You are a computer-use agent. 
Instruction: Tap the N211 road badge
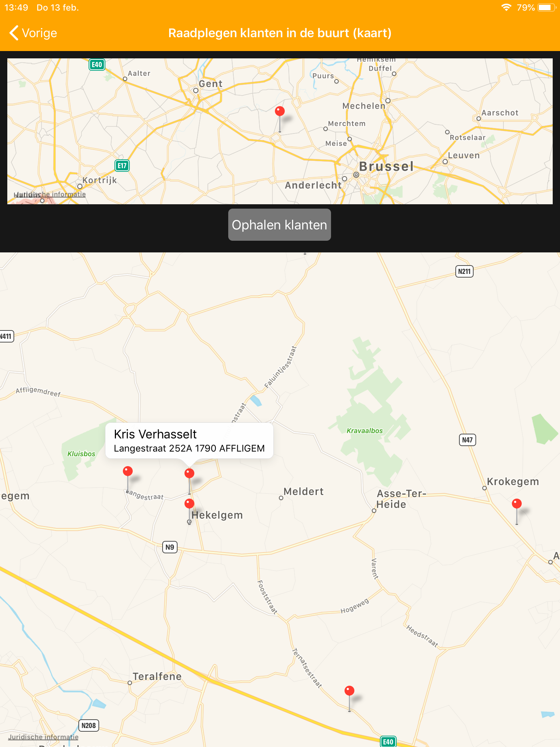464,271
